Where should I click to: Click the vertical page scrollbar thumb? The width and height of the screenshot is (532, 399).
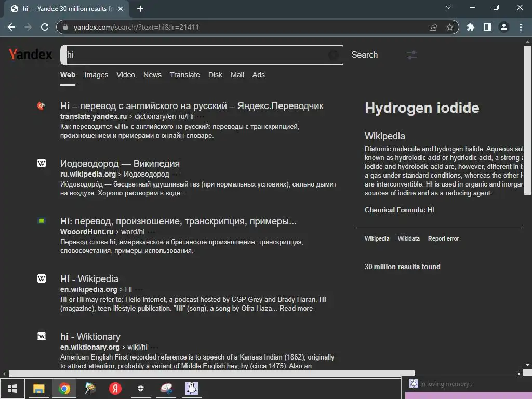point(527,121)
